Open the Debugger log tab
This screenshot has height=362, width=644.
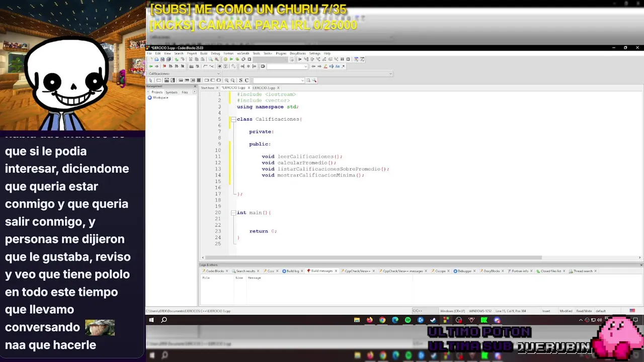(x=464, y=271)
